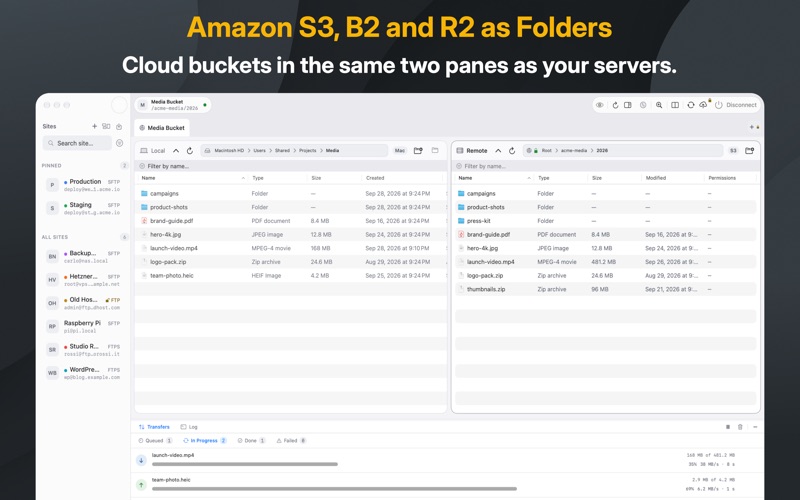This screenshot has height=500, width=800.
Task: Click the Mac badge in Local pane
Action: [x=399, y=151]
